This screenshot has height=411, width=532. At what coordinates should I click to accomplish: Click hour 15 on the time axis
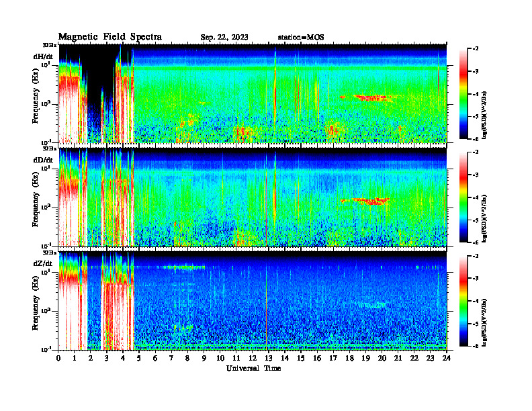coord(301,358)
